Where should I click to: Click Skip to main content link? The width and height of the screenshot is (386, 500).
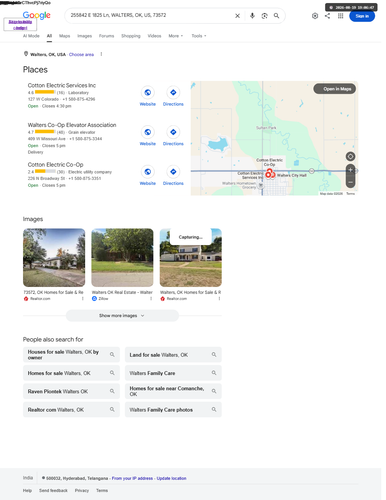(x=20, y=25)
